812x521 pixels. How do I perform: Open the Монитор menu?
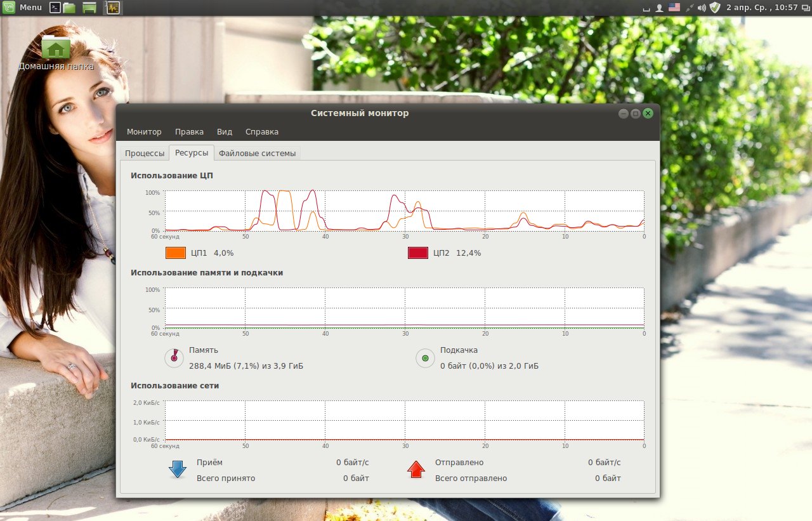point(144,132)
